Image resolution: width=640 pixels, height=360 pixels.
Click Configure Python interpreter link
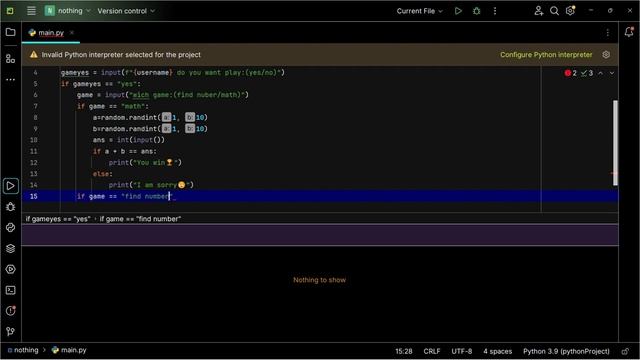546,55
